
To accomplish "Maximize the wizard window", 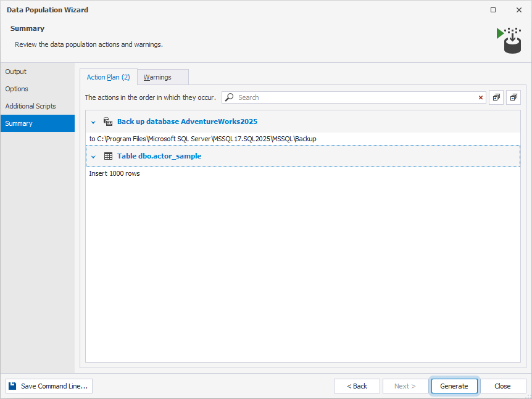I will coord(493,10).
